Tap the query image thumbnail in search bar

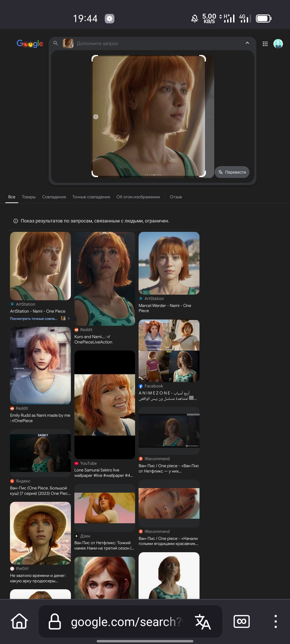click(x=68, y=43)
